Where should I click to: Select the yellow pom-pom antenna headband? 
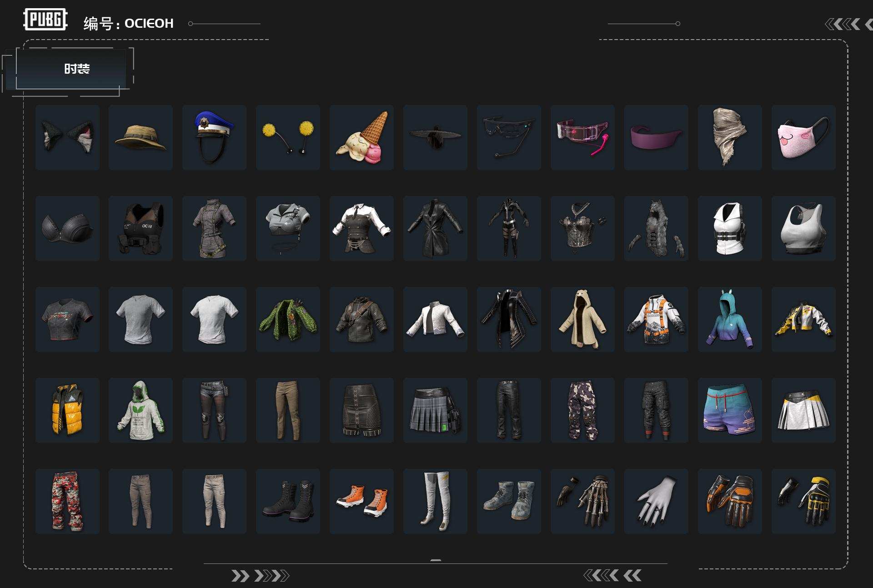(288, 137)
